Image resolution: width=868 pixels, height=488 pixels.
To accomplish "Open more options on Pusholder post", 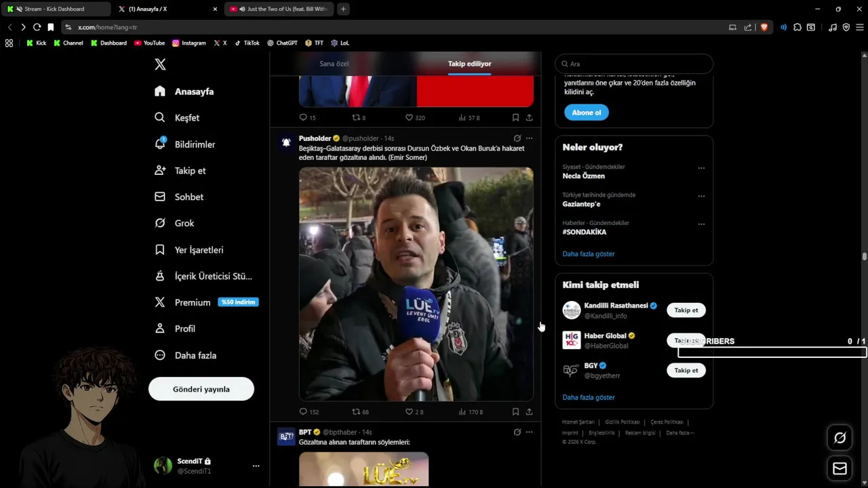I will [529, 138].
